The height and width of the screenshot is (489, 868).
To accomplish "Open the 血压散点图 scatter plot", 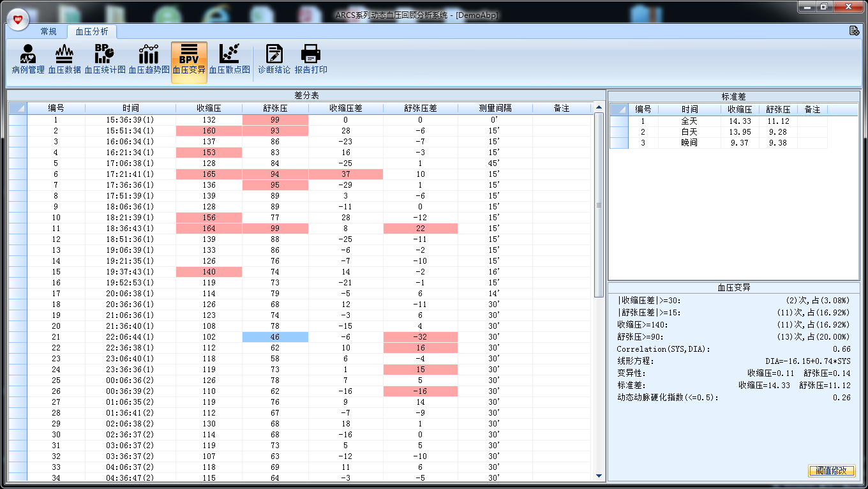I will tap(229, 61).
